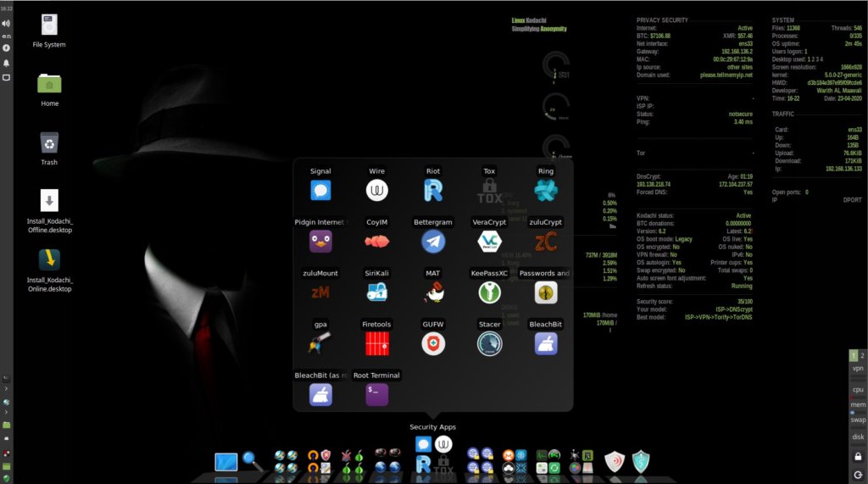The height and width of the screenshot is (484, 868).
Task: Start the Riot chat client
Action: point(433,191)
